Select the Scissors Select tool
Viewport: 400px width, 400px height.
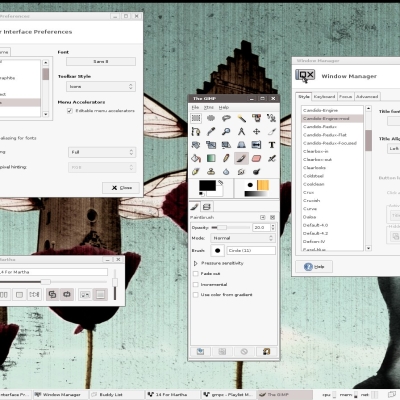[272, 118]
